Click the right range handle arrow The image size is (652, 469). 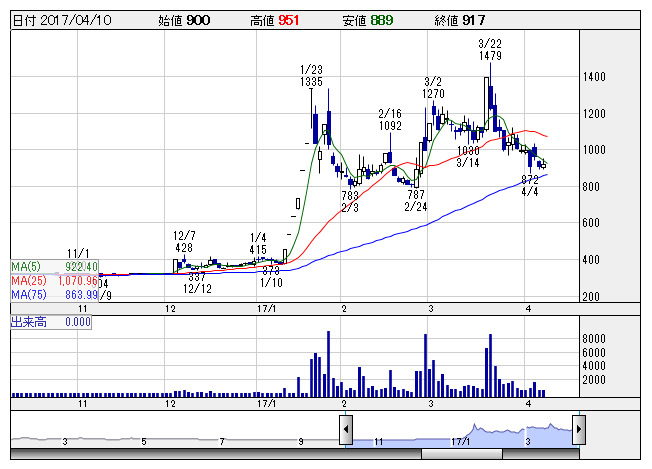click(578, 432)
